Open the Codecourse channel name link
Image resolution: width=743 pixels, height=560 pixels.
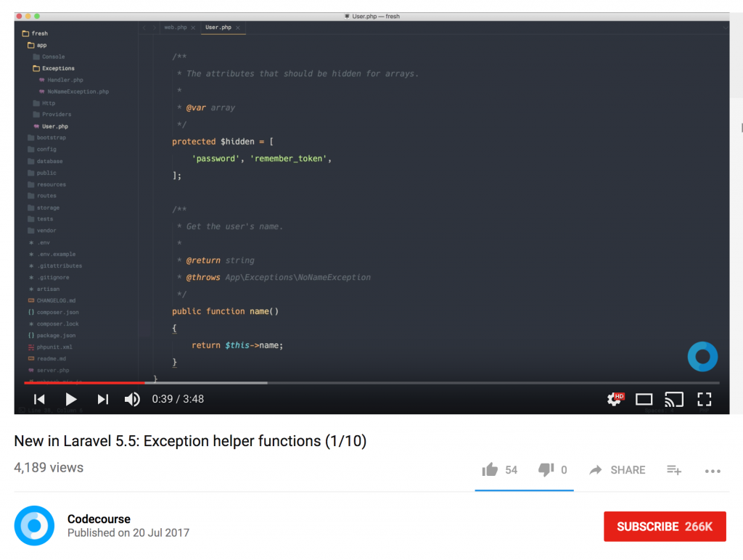(99, 519)
